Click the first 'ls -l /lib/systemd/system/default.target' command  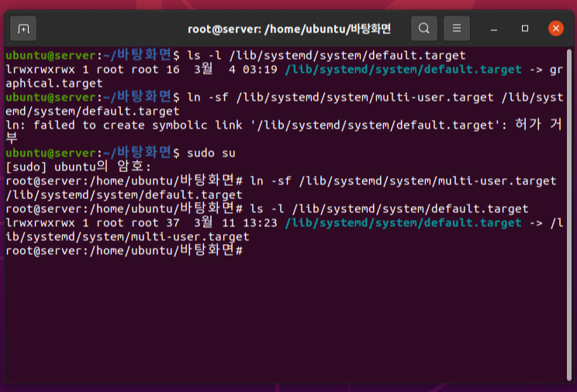(326, 56)
